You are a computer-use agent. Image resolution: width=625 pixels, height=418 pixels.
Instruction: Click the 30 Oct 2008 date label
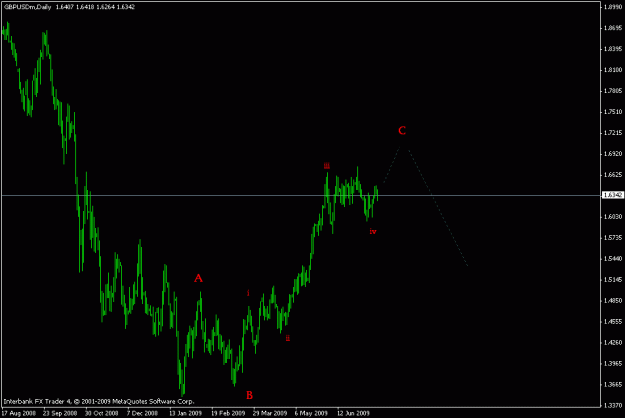tap(102, 413)
